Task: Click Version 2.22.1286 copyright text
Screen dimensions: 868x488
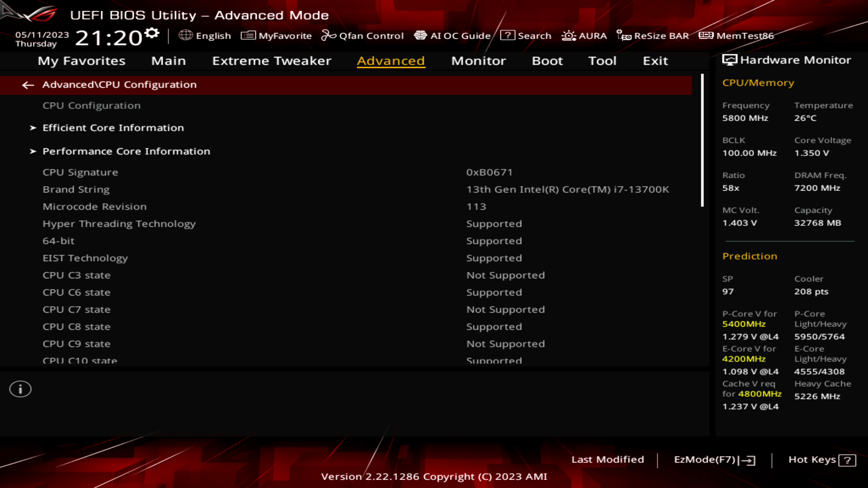Action: [x=434, y=477]
